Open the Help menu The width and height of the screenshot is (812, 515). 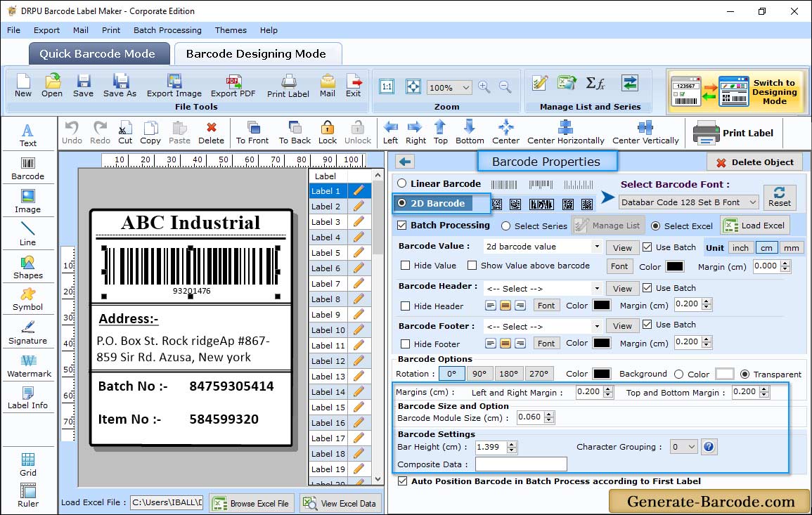click(269, 30)
